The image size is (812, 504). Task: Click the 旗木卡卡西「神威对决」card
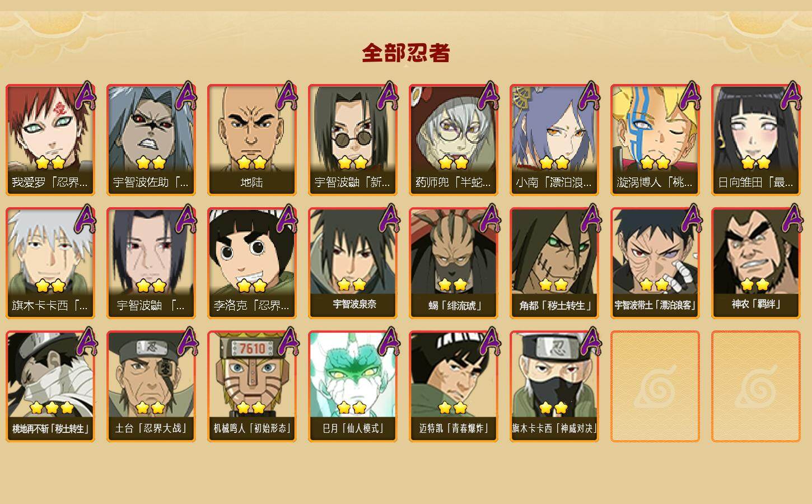(554, 386)
